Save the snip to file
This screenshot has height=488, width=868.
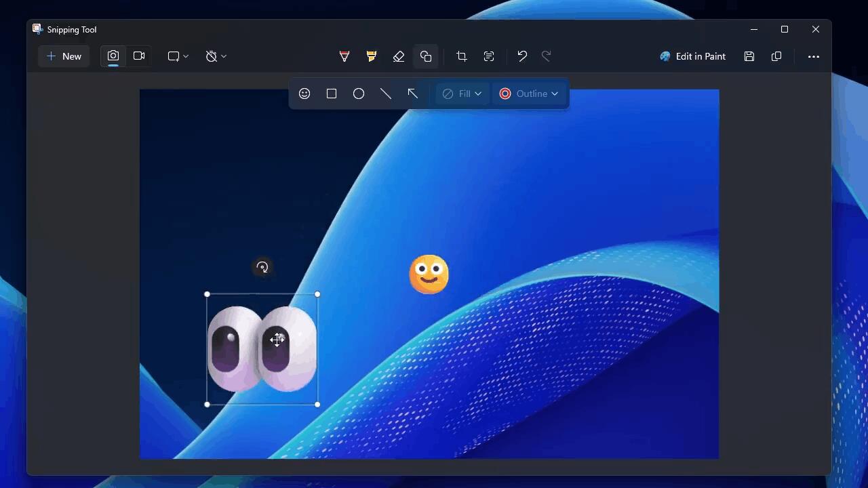click(x=749, y=56)
